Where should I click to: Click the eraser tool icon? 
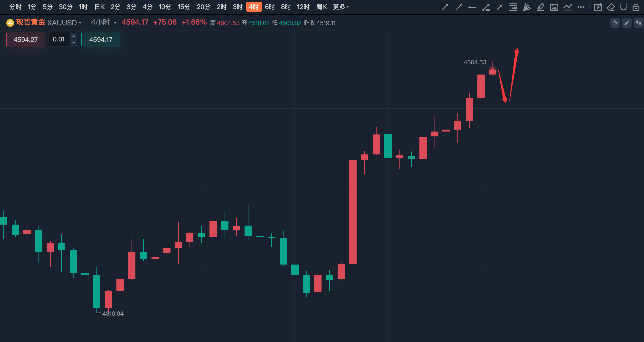click(x=611, y=7)
